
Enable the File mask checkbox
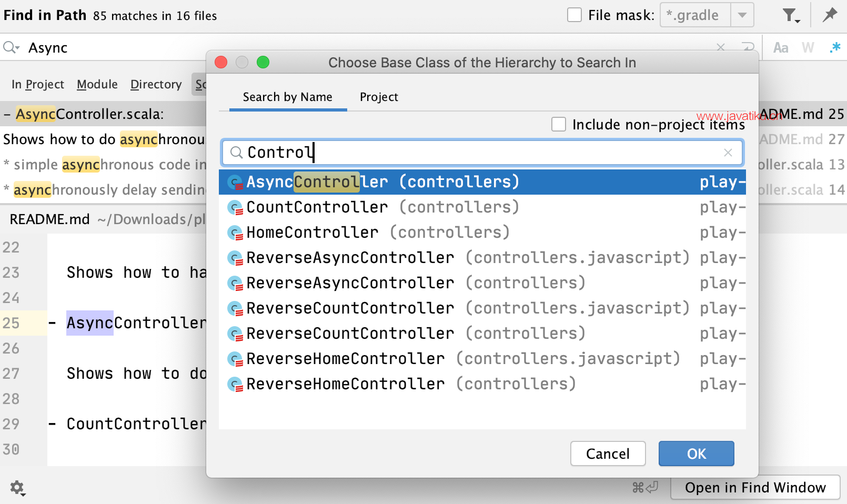click(574, 15)
